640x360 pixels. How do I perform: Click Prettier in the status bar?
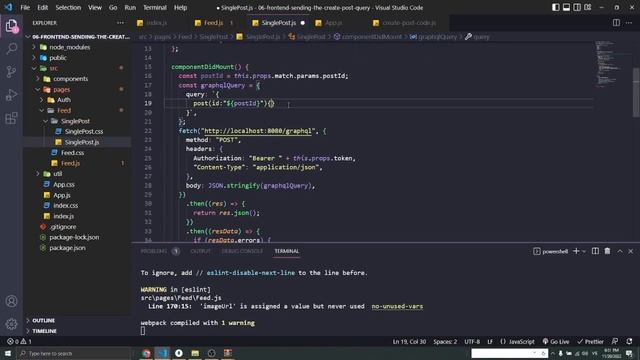590,341
